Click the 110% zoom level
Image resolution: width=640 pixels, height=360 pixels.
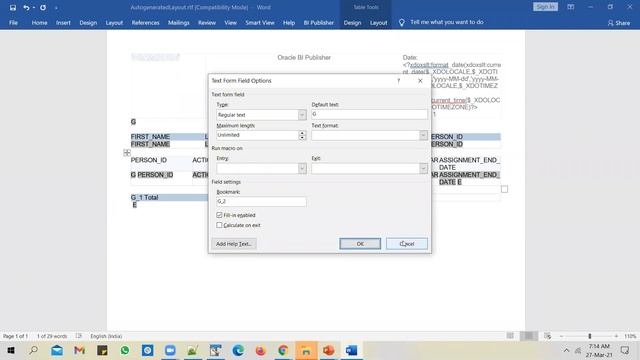point(630,336)
